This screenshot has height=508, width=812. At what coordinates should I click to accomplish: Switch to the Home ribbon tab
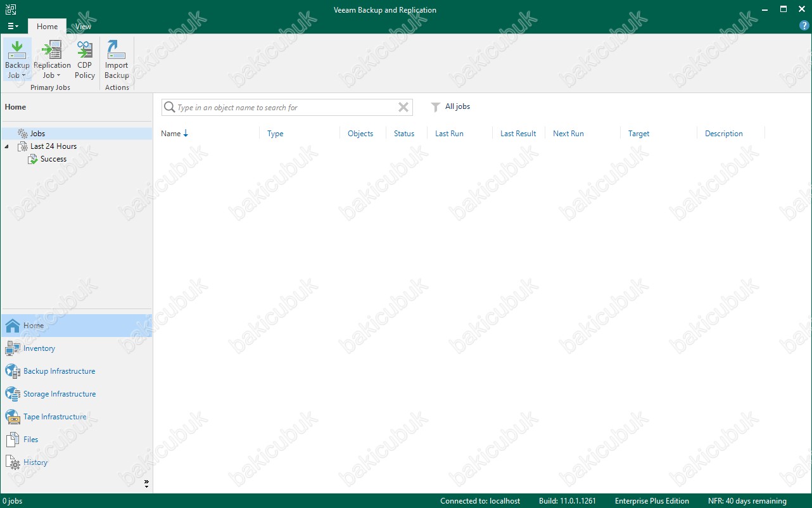click(x=47, y=27)
